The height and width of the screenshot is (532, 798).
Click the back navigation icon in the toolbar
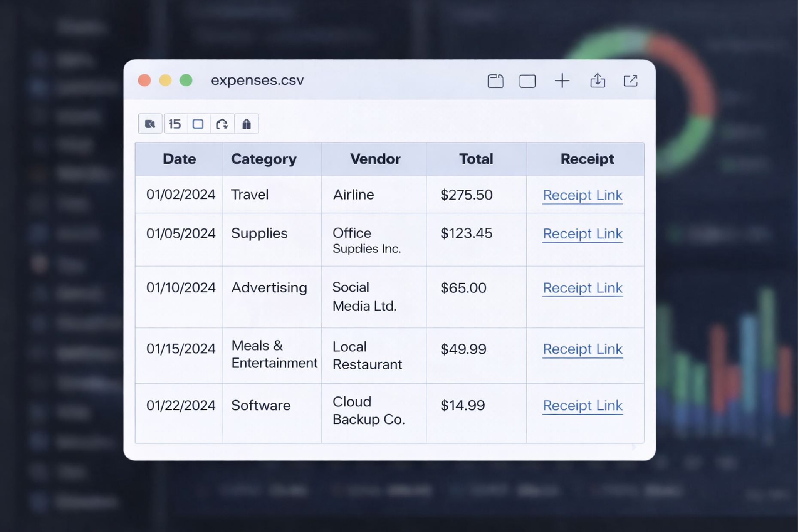coord(150,124)
